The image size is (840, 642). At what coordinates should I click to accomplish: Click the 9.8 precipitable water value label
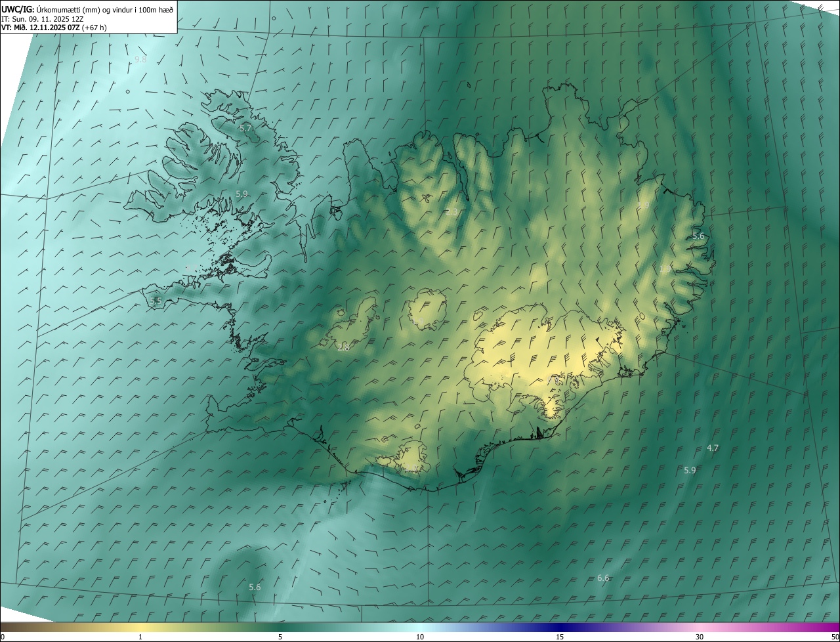140,59
